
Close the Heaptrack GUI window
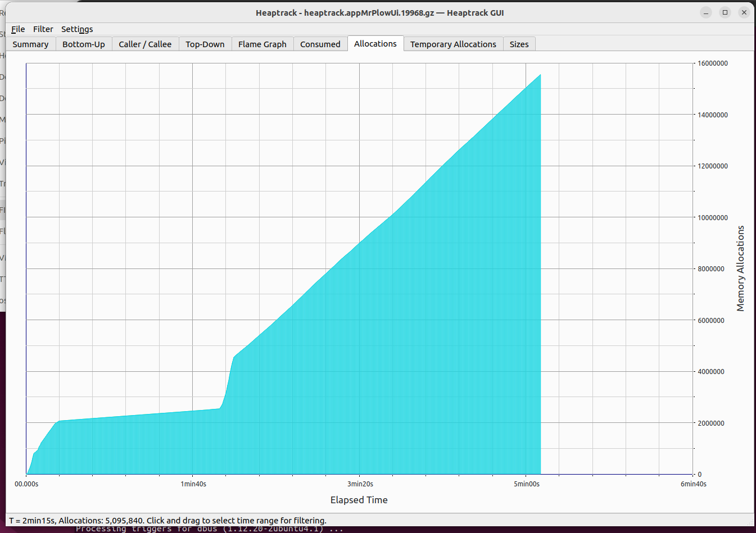[744, 12]
